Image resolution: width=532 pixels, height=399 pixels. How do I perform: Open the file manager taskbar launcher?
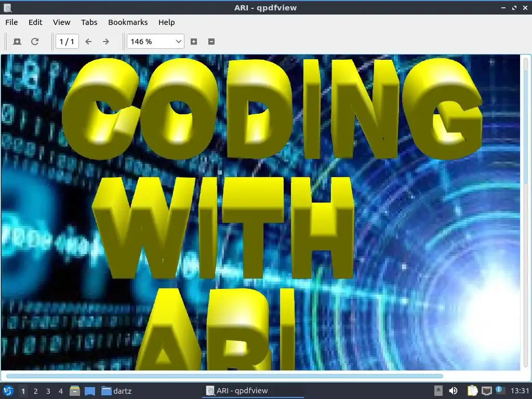tap(75, 391)
